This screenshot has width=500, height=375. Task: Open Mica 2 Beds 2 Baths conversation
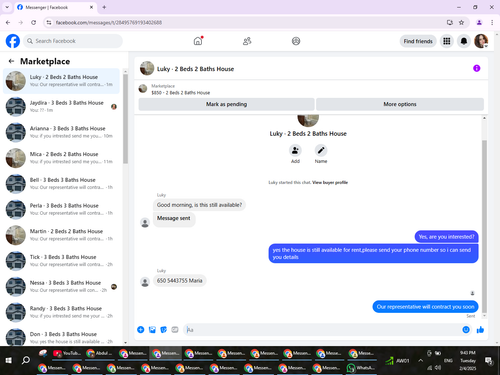click(x=61, y=158)
